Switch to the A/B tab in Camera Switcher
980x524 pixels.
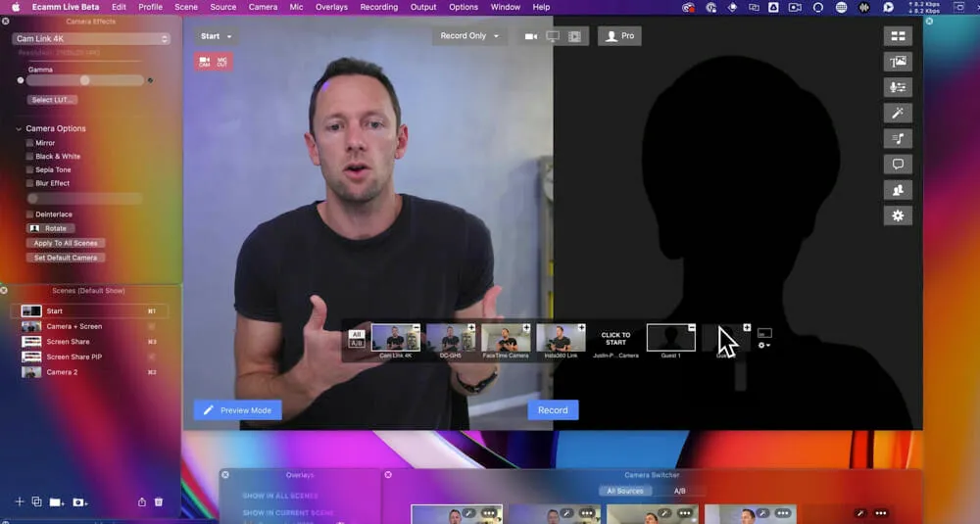point(680,491)
